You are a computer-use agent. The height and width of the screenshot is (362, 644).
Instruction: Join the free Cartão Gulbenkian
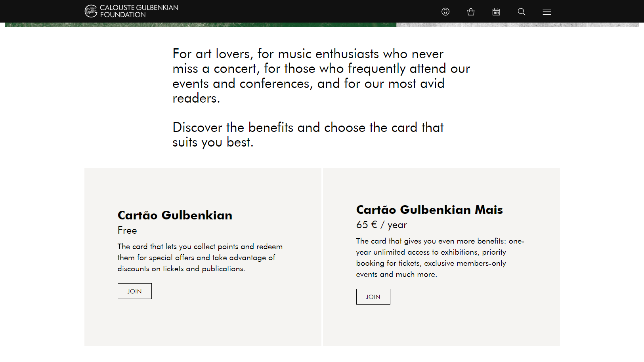[x=134, y=291]
